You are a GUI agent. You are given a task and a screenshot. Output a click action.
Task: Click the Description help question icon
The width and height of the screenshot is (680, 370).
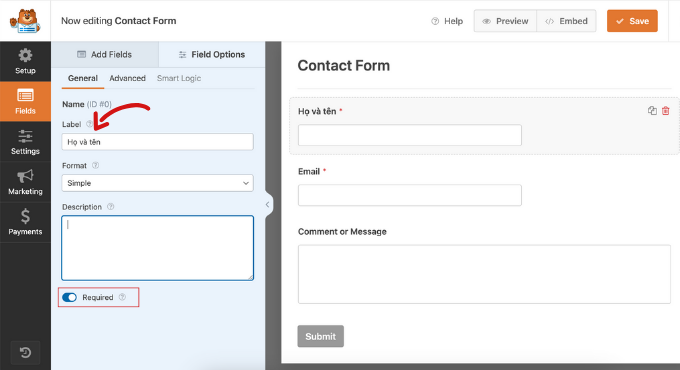[111, 206]
